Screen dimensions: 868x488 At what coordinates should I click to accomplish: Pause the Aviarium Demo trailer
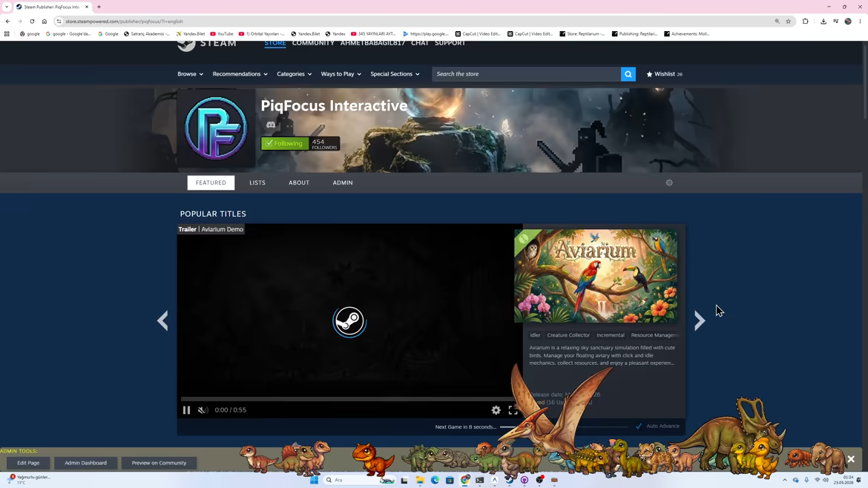(186, 410)
